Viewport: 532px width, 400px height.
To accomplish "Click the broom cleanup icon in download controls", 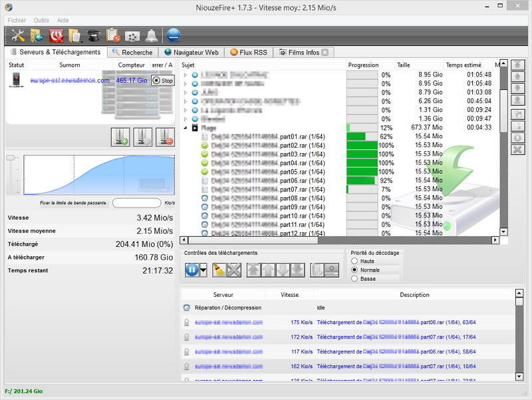I will tap(219, 270).
